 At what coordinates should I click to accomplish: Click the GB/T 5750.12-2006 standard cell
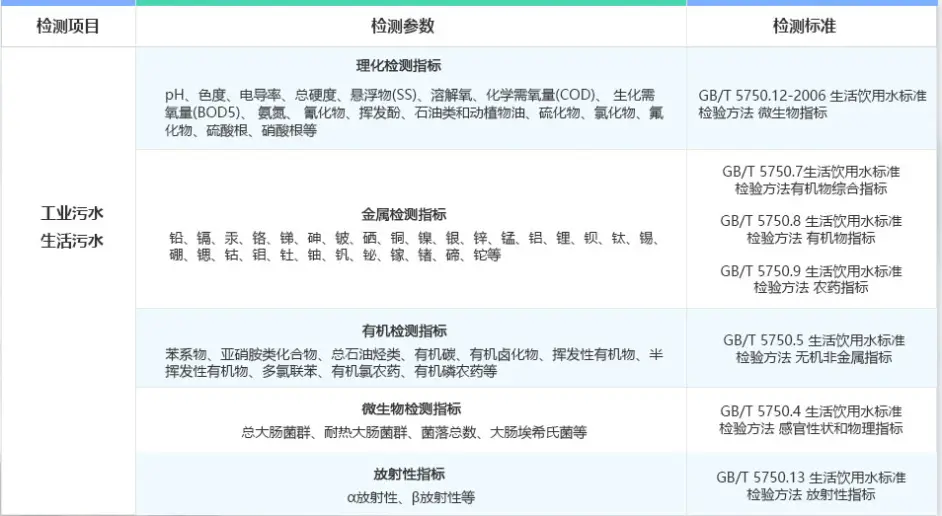tap(812, 104)
